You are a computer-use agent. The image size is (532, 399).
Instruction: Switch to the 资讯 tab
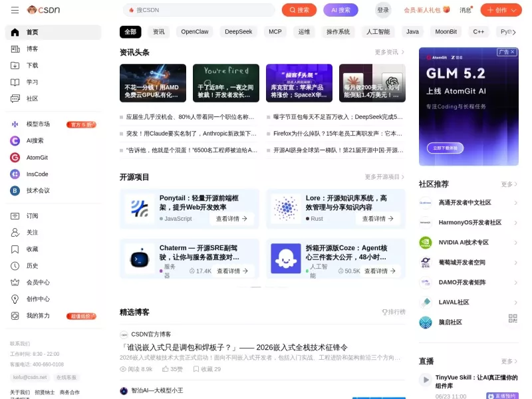[159, 32]
